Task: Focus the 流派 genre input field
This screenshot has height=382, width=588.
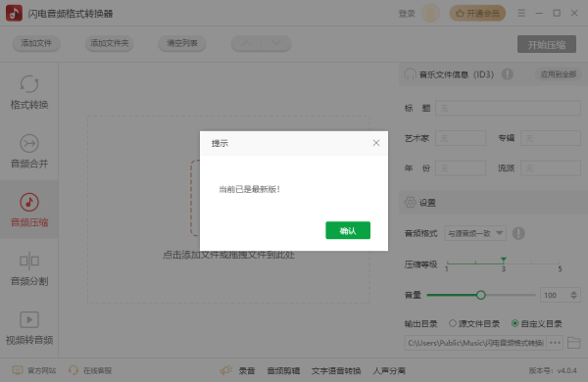Action: click(551, 167)
